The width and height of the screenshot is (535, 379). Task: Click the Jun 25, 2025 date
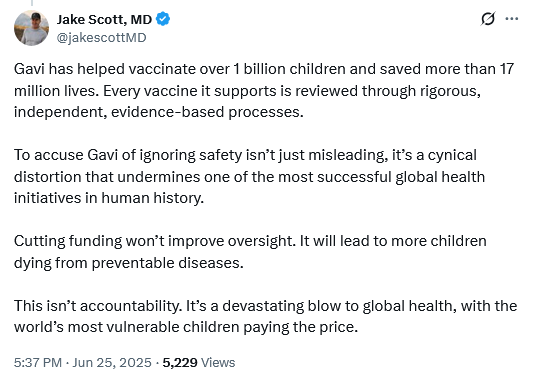click(112, 362)
